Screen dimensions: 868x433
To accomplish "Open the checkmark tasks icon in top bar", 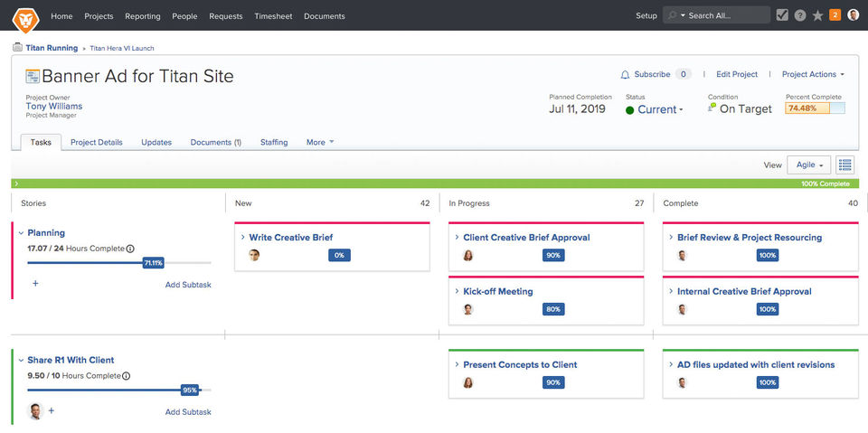I will pyautogui.click(x=782, y=15).
